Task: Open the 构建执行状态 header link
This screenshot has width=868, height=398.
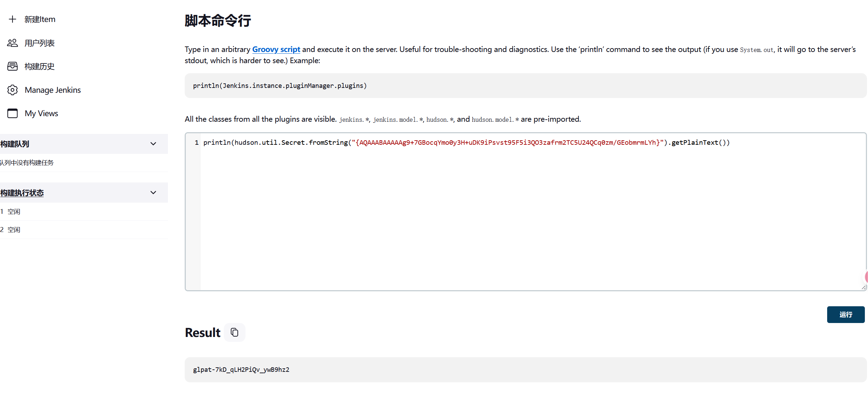Action: pos(22,193)
